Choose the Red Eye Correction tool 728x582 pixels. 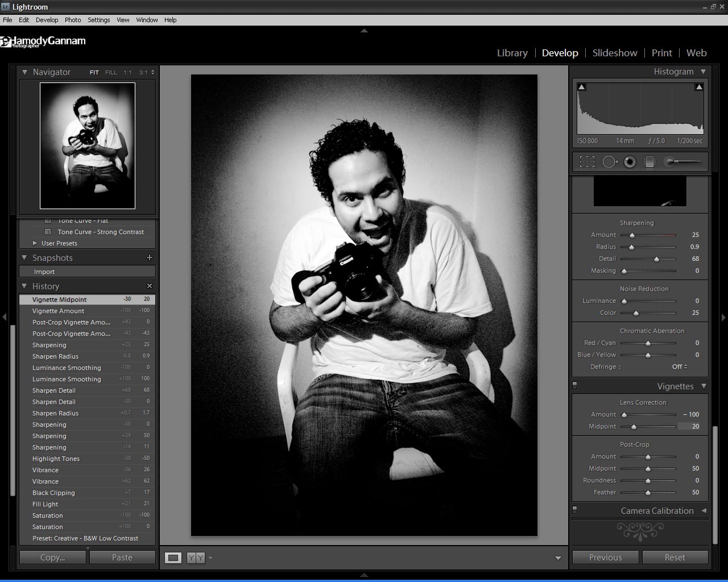coord(630,162)
